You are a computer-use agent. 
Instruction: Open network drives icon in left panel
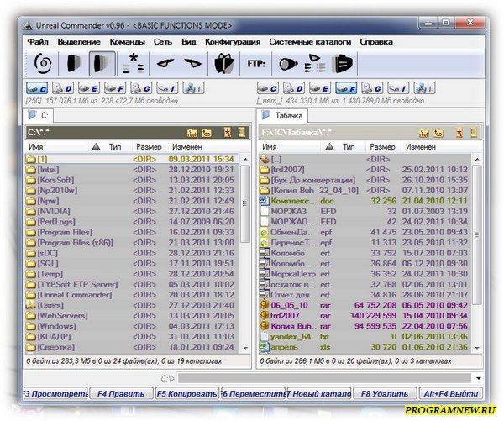pyautogui.click(x=193, y=88)
